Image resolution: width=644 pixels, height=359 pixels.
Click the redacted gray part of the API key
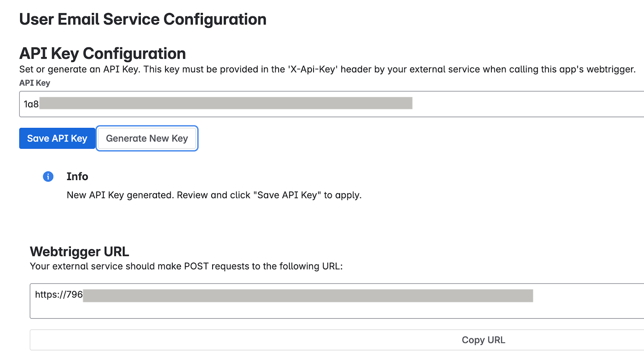pos(225,103)
